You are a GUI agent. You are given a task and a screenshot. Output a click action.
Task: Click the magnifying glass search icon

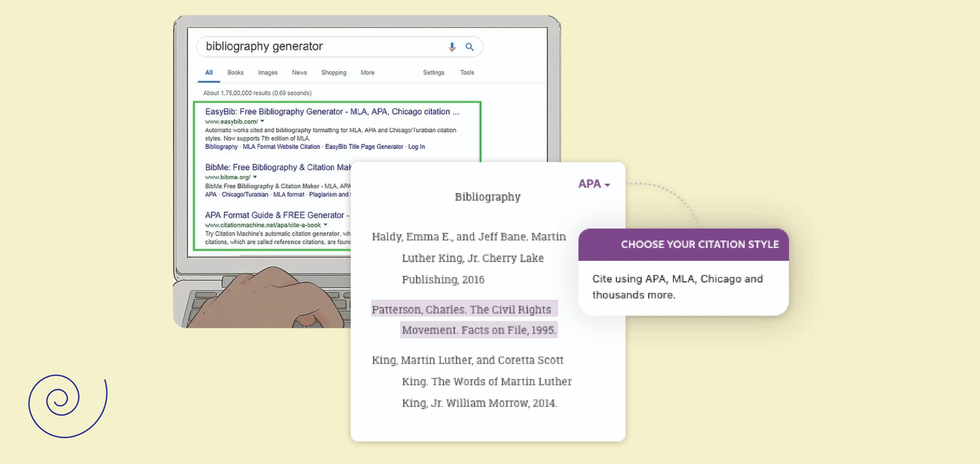(x=470, y=47)
